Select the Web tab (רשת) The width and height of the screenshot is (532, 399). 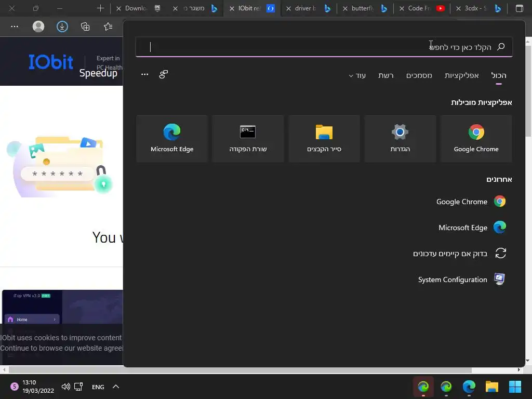(386, 75)
